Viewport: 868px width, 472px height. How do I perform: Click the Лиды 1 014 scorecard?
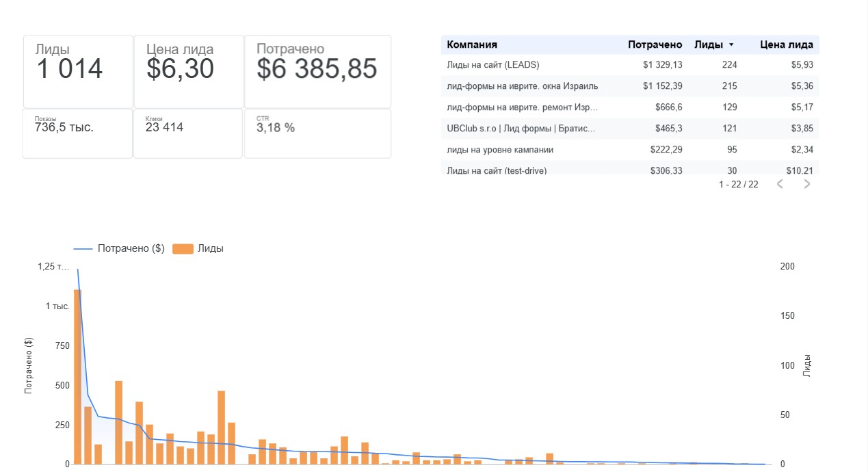pos(78,71)
